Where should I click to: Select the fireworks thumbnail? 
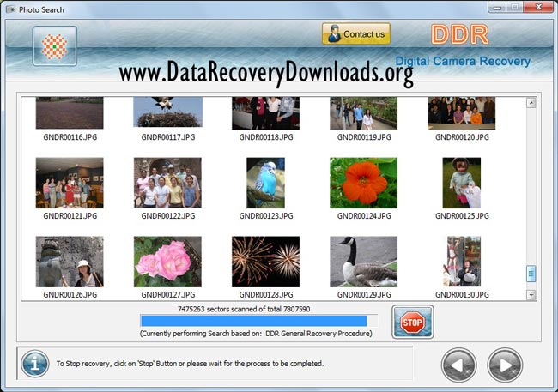click(x=265, y=262)
